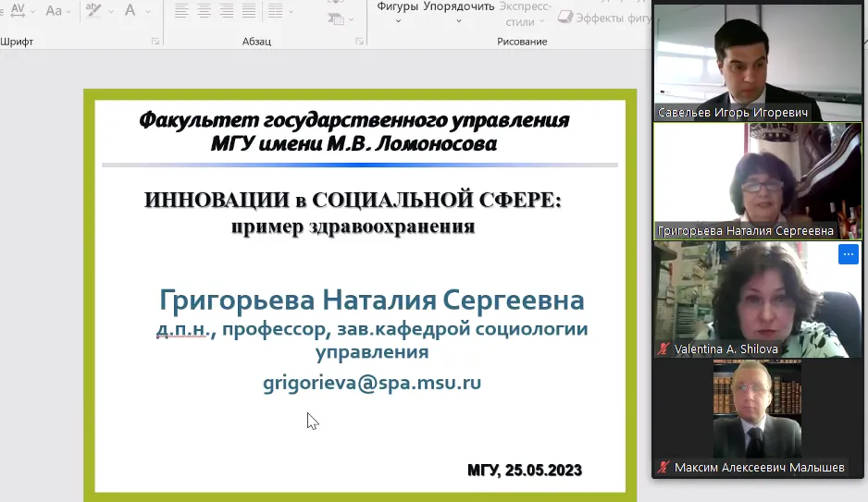Select Максим Алексеевич Малышев video tile
The image size is (868, 502).
click(757, 418)
